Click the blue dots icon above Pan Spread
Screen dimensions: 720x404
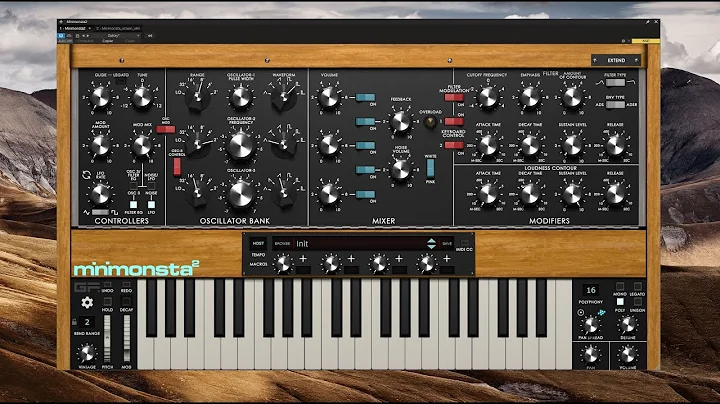pyautogui.click(x=601, y=313)
